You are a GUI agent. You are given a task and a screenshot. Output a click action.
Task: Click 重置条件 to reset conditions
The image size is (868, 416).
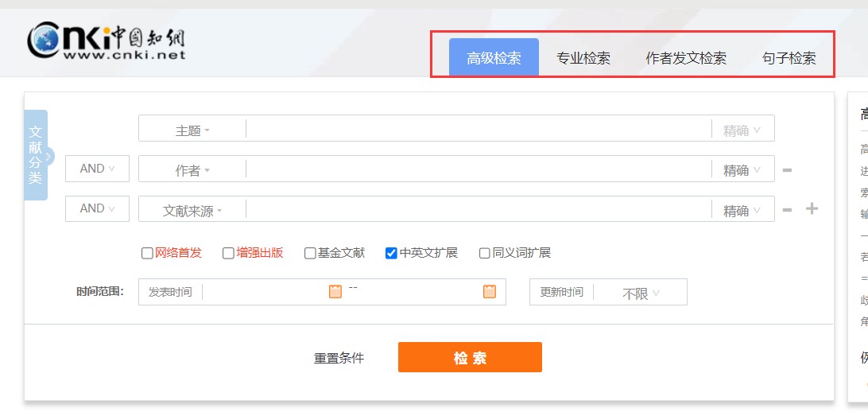click(339, 358)
